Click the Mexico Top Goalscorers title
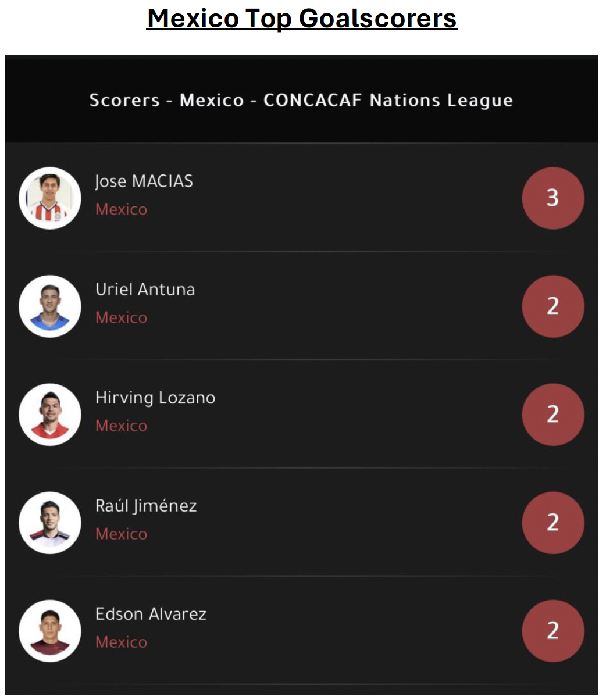The width and height of the screenshot is (606, 700). point(302,19)
